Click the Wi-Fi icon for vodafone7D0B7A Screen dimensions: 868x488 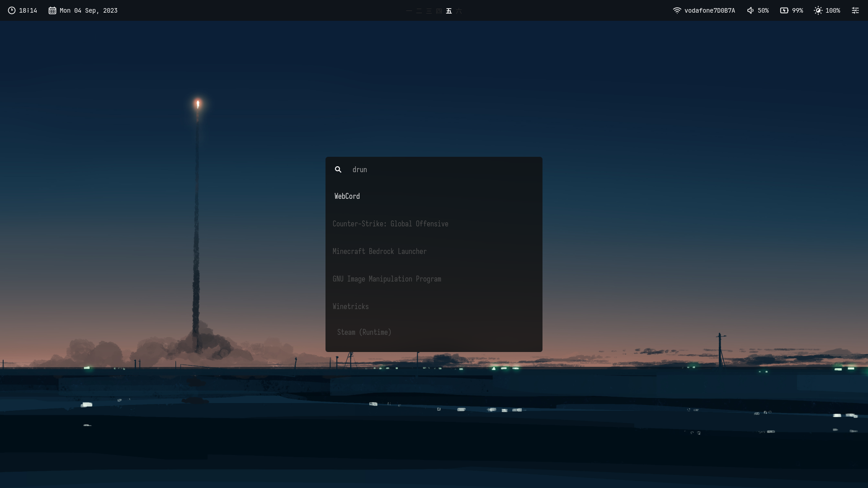[x=677, y=10]
